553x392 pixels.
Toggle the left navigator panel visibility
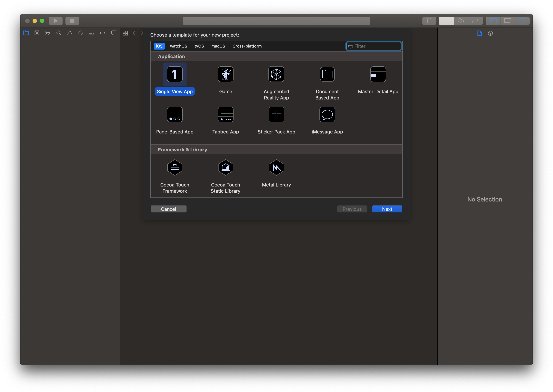(x=493, y=21)
